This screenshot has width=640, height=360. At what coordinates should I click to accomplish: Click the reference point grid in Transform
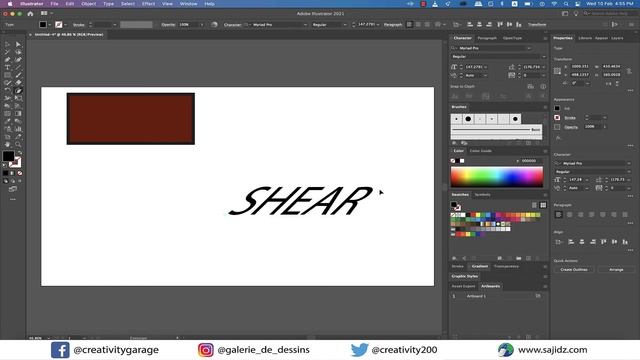pos(557,71)
